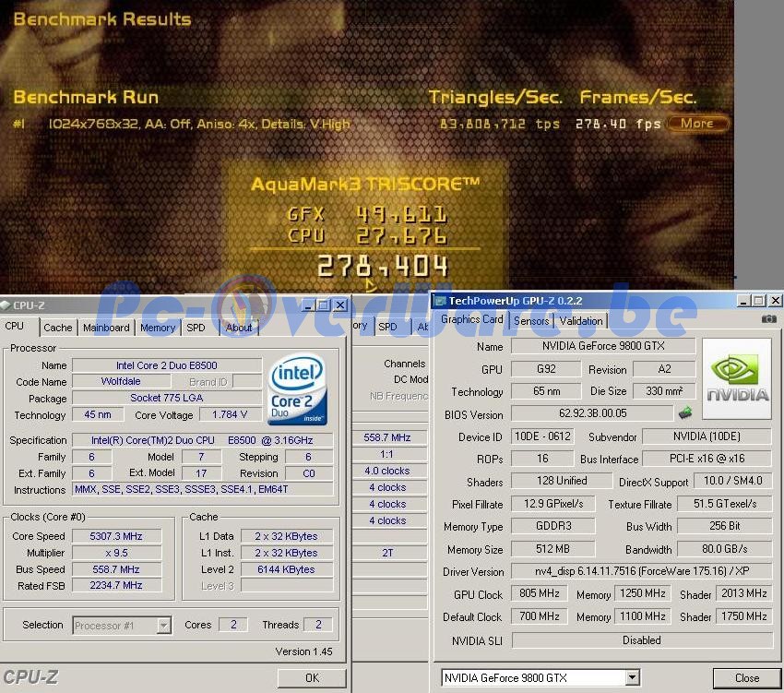Viewport: 784px width, 693px height.
Task: Click the Code Name Wolfdale field
Action: [121, 381]
